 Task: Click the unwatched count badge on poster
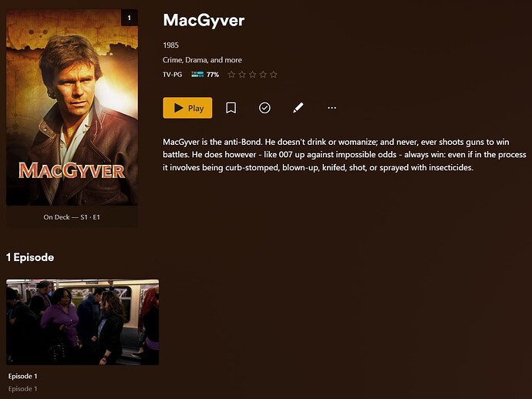pyautogui.click(x=130, y=18)
